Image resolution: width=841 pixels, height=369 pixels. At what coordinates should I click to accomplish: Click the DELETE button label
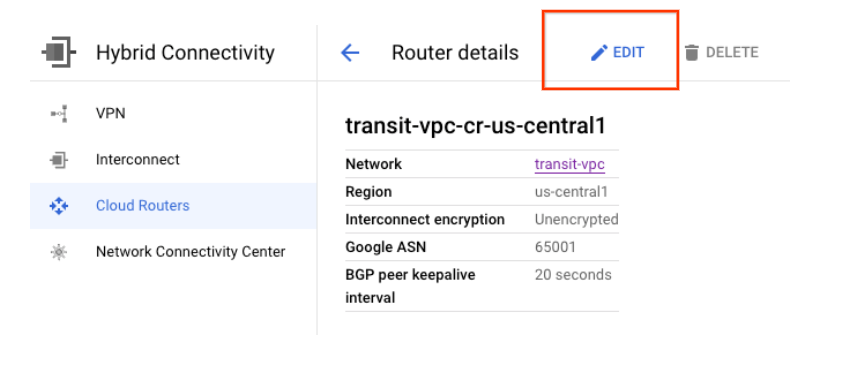[732, 53]
